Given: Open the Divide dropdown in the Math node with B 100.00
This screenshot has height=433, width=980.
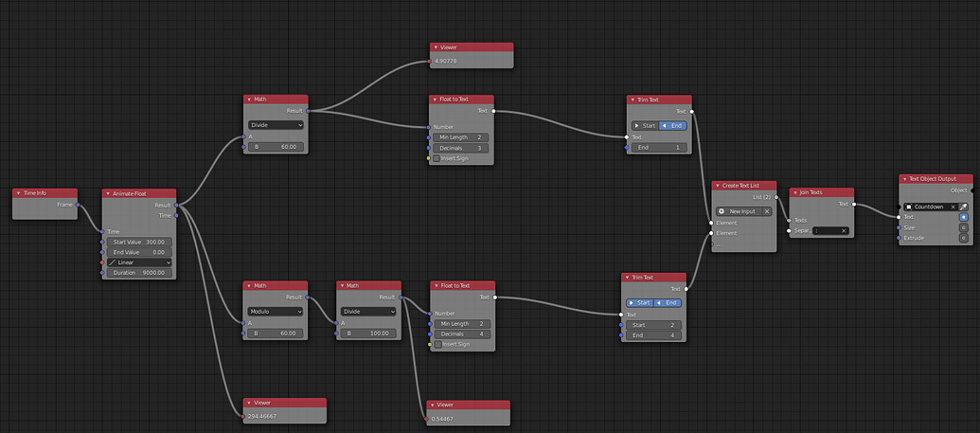Looking at the screenshot, I should pos(368,311).
